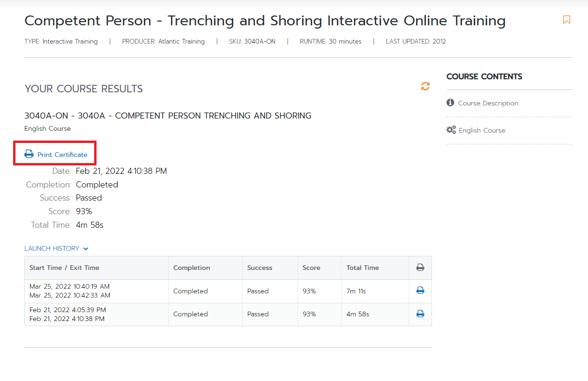Click the date value Feb 21, 2022 4:10:38 PM in results summary

point(121,171)
